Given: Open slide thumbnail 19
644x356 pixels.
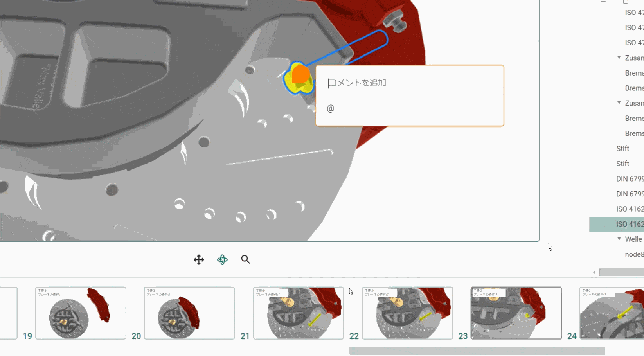Looking at the screenshot, I should click(81, 313).
